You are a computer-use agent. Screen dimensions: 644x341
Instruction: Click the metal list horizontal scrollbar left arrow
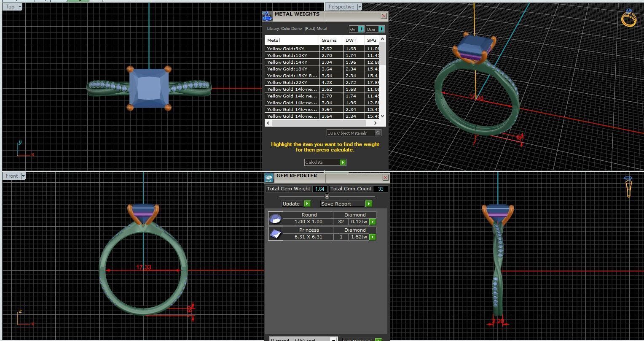(268, 123)
